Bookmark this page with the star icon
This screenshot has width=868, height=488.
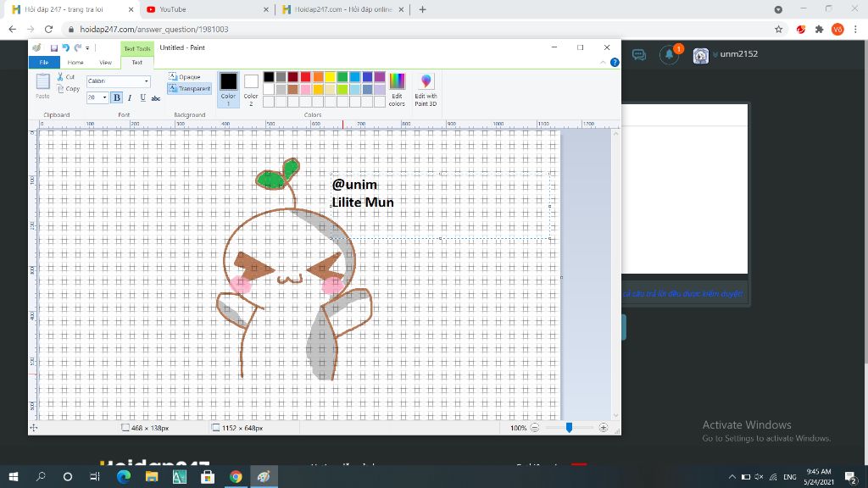(779, 30)
